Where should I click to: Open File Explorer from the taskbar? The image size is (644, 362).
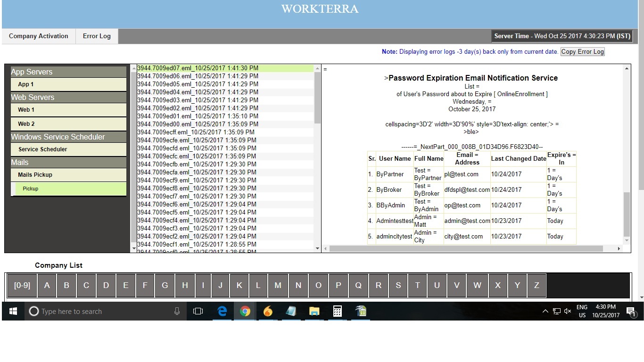[314, 311]
